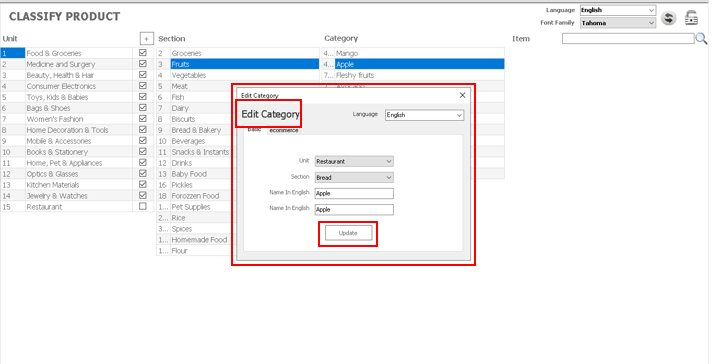
Task: Select the Spices section row
Action: [x=195, y=228]
